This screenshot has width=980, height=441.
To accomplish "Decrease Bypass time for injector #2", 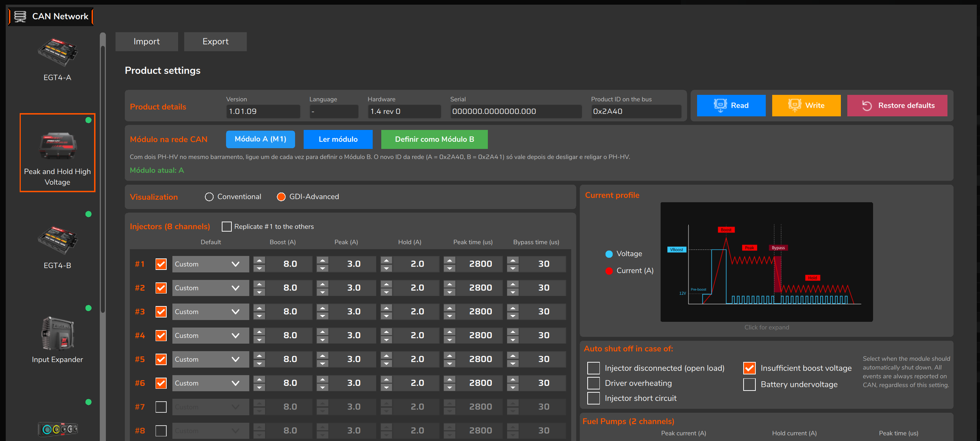I will (513, 292).
